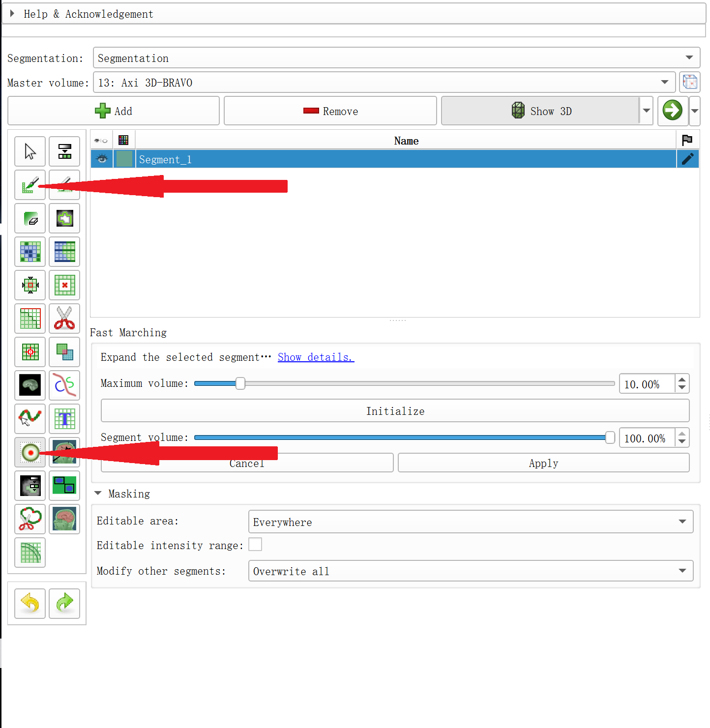The image size is (710, 728).
Task: Select the Fast Marching target icon
Action: pyautogui.click(x=30, y=452)
